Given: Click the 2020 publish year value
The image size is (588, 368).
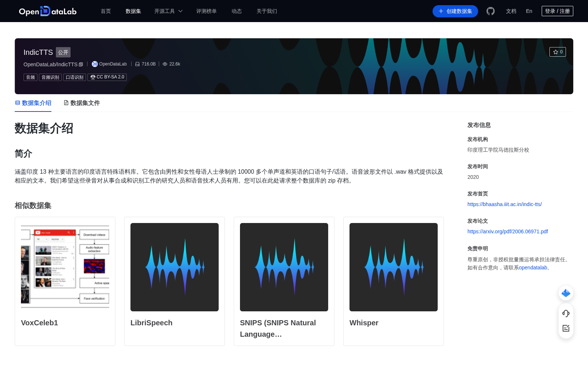Looking at the screenshot, I should [473, 177].
